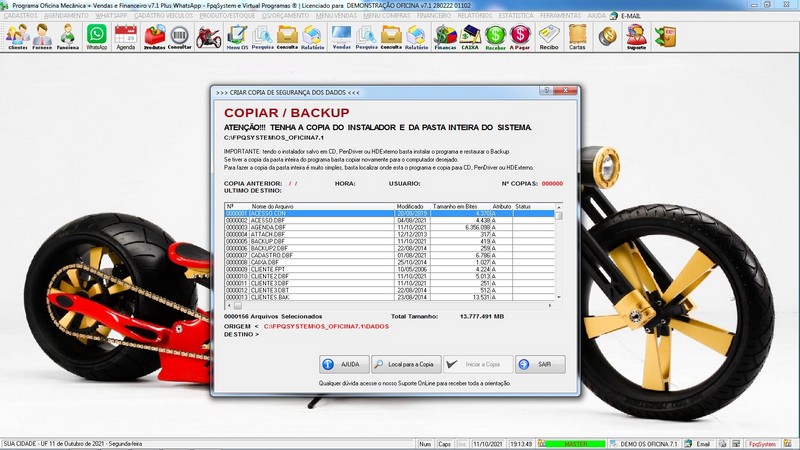Click the exit door toolbar icon

665,37
